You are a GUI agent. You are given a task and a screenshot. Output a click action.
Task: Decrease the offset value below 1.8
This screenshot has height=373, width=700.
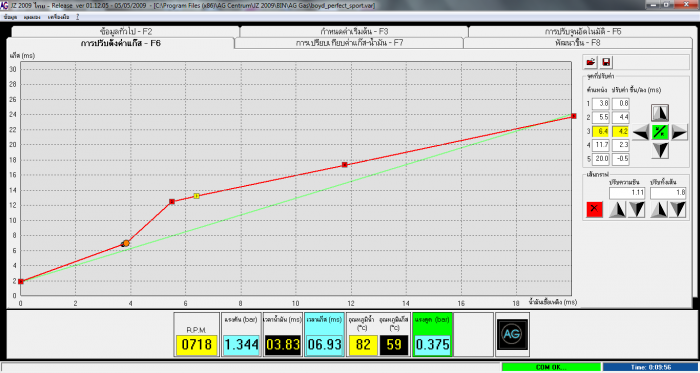pos(677,209)
